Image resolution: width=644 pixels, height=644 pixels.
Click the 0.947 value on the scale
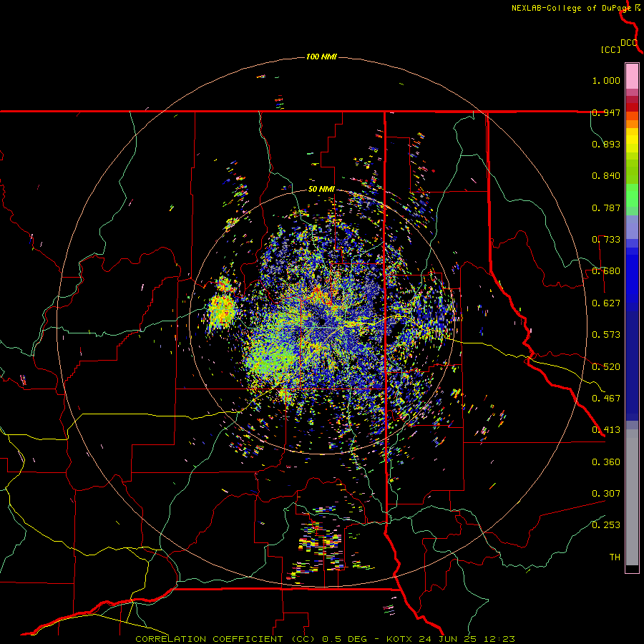pyautogui.click(x=606, y=112)
